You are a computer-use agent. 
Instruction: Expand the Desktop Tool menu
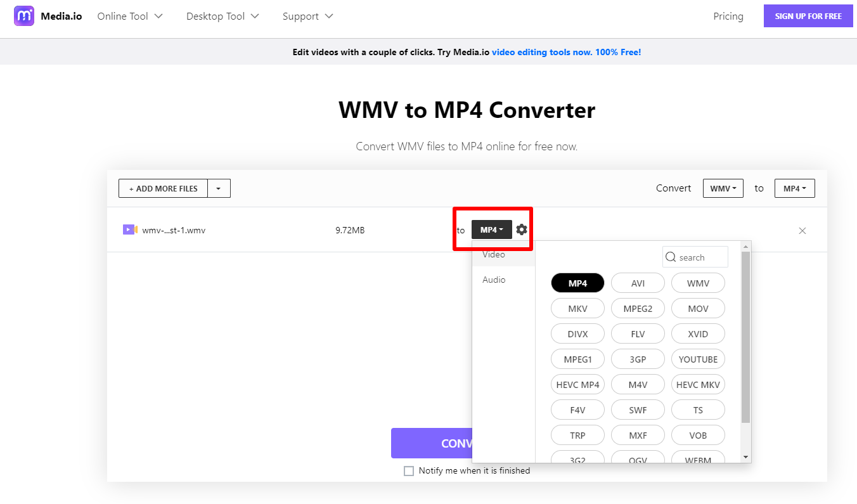[x=222, y=16]
